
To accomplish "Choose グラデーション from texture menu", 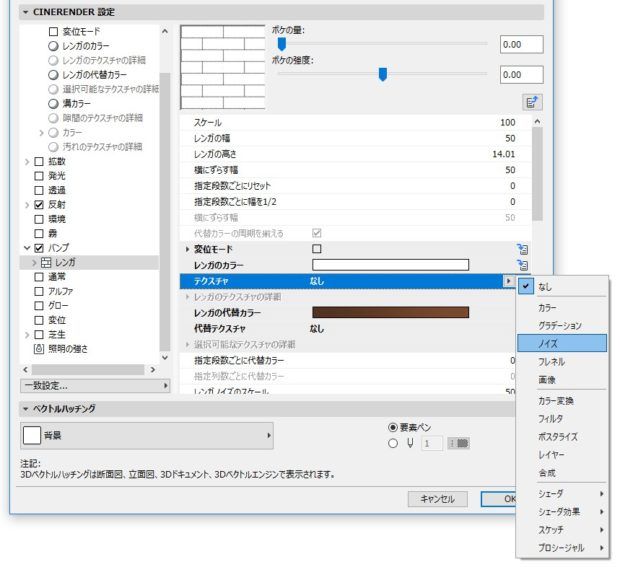I will click(x=561, y=325).
